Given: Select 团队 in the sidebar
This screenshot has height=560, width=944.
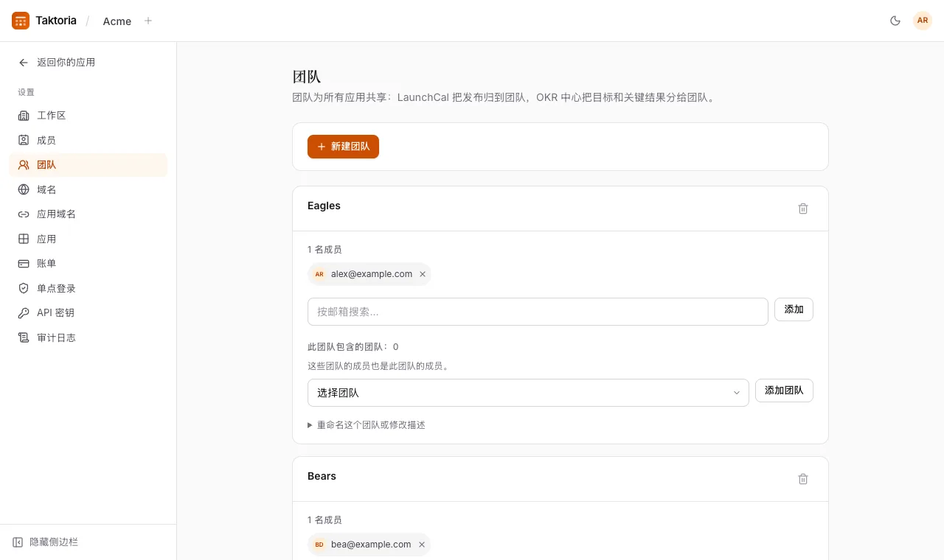Looking at the screenshot, I should [88, 165].
